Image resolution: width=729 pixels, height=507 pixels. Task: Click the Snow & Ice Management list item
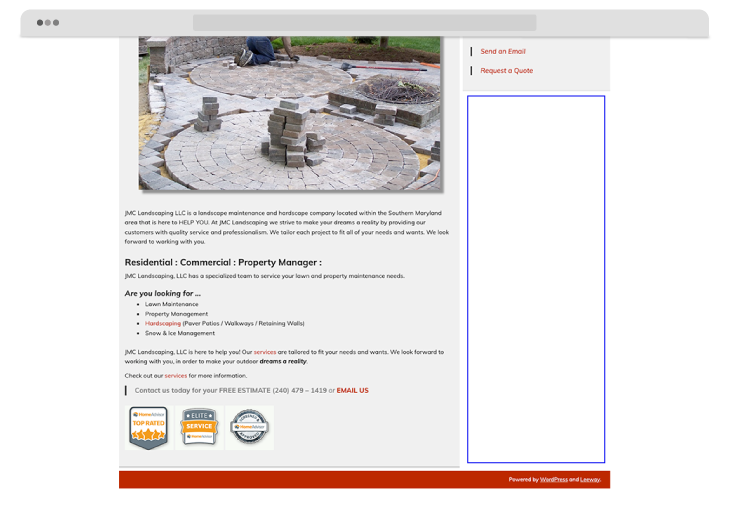[x=180, y=333]
